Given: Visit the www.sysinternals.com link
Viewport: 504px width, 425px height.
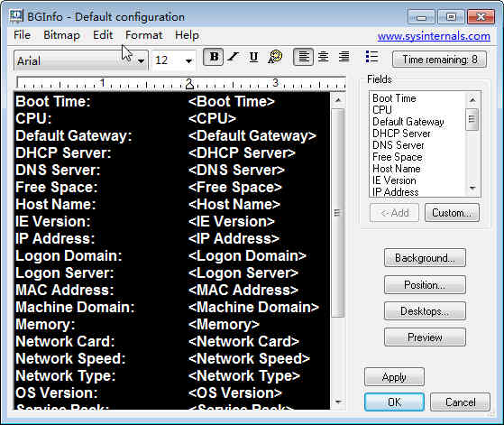Looking at the screenshot, I should click(x=434, y=36).
